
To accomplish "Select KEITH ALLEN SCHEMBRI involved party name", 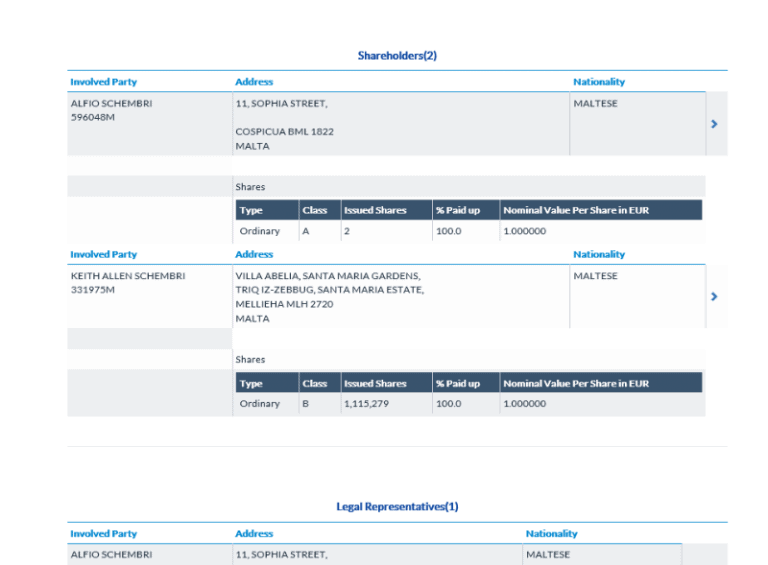I will [x=127, y=276].
